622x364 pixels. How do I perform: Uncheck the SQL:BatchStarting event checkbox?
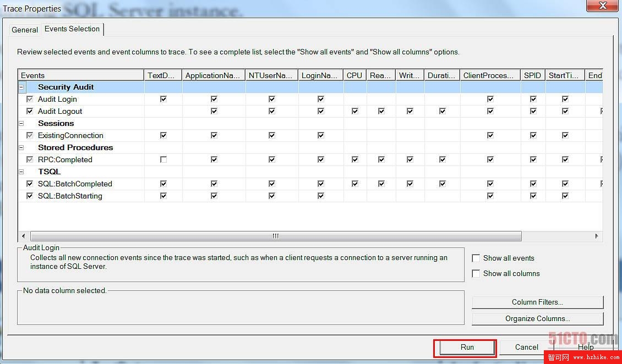[30, 196]
